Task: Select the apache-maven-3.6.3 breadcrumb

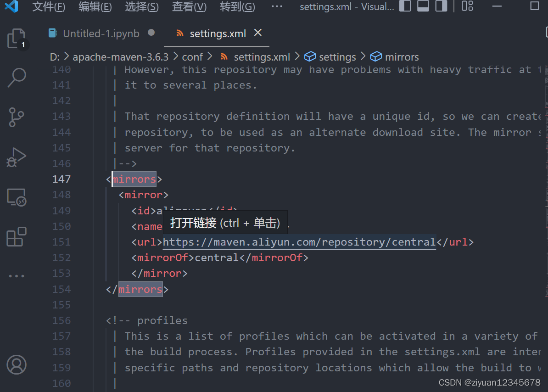Action: (x=121, y=57)
